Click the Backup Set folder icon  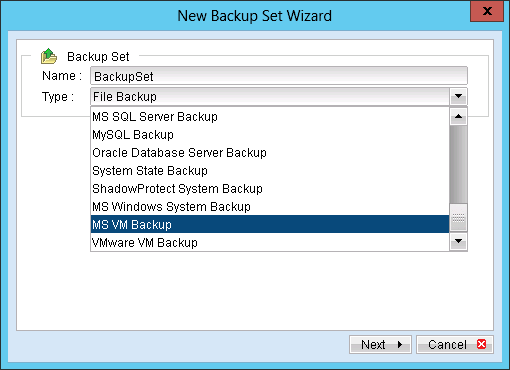point(49,56)
